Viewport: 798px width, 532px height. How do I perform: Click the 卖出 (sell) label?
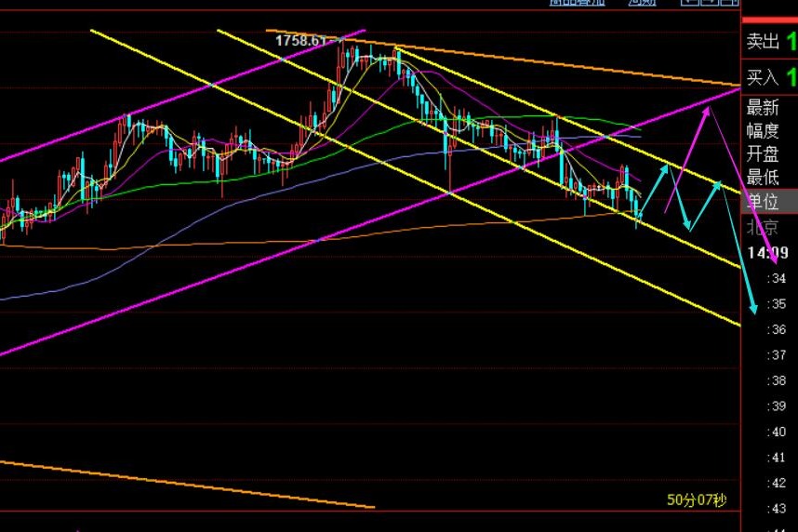pyautogui.click(x=763, y=42)
